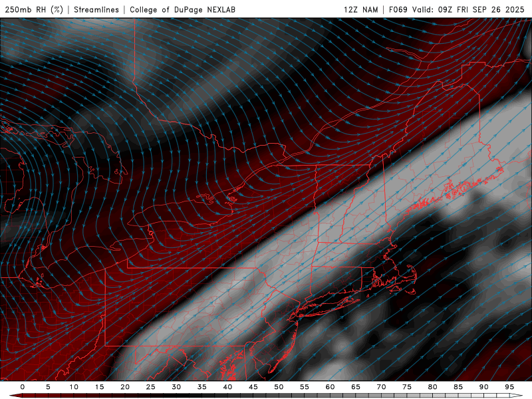
Task: Click the 75 value on color scale
Action: (x=407, y=387)
